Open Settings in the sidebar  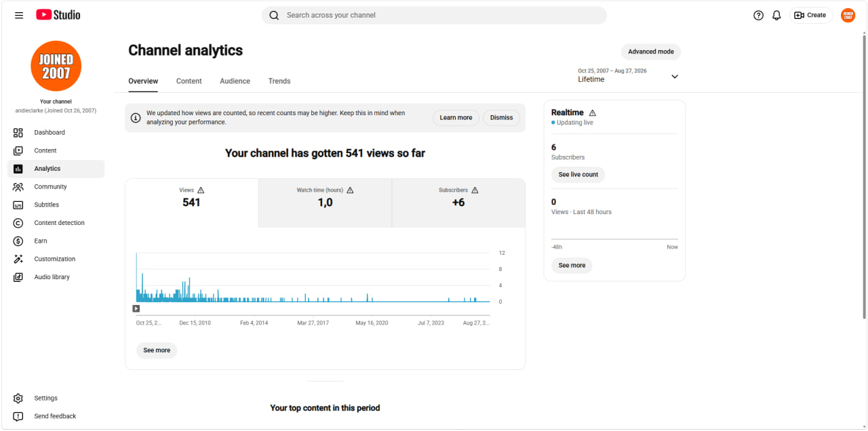(56, 398)
